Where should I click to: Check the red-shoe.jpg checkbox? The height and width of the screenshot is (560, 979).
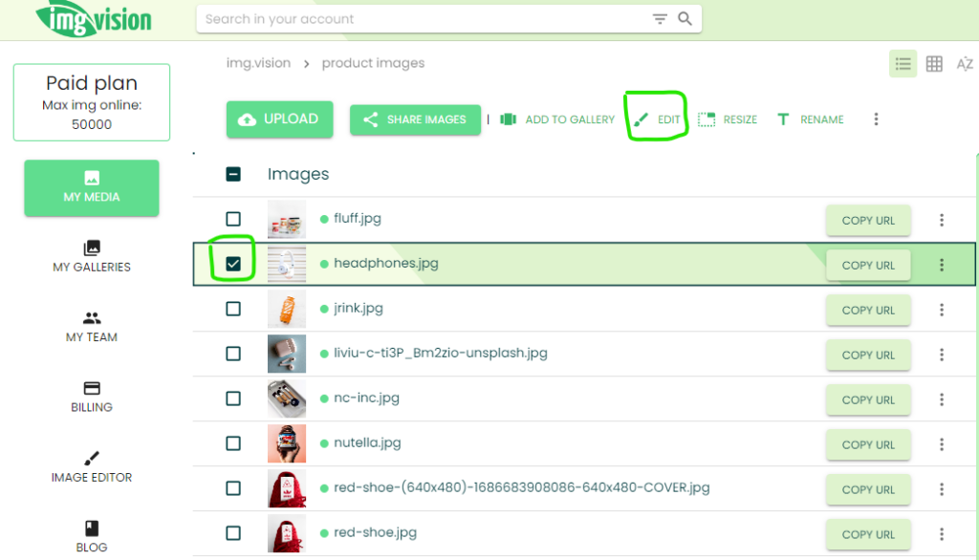pyautogui.click(x=233, y=534)
